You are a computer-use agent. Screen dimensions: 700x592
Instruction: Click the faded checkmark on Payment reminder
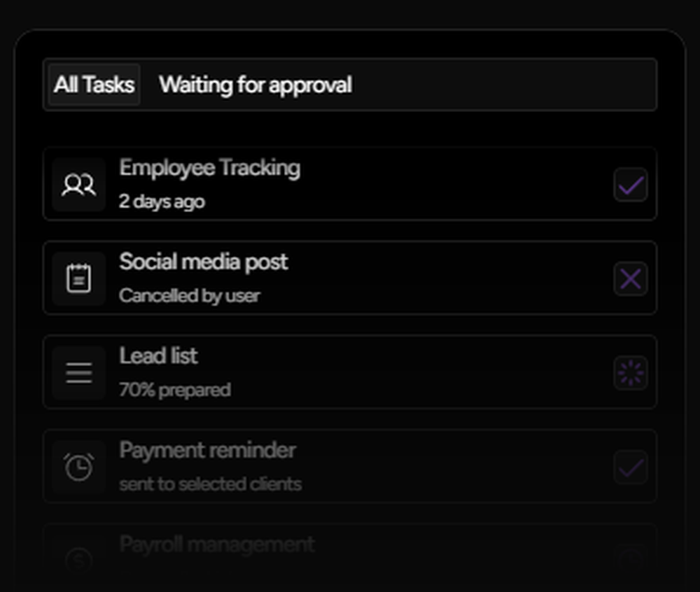[x=630, y=467]
